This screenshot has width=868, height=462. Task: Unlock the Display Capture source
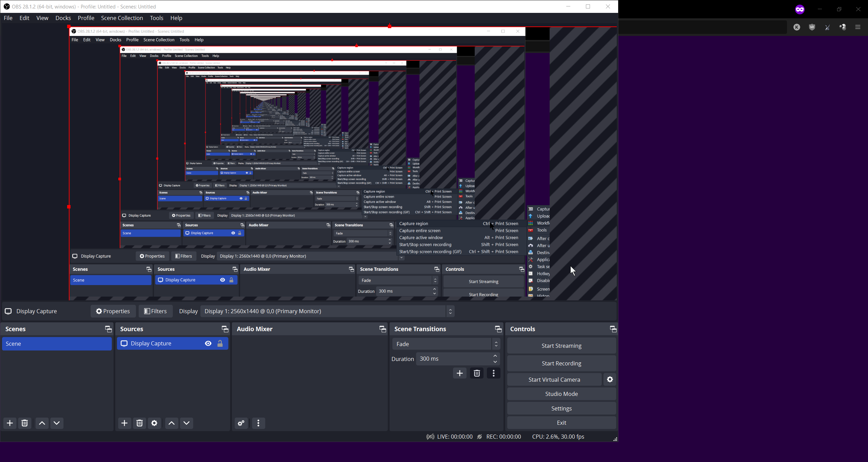point(220,343)
